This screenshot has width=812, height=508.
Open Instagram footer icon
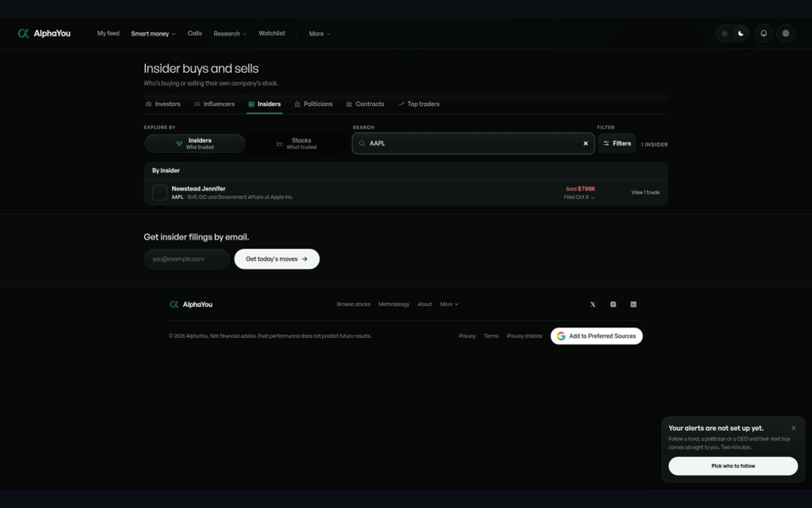click(x=613, y=304)
